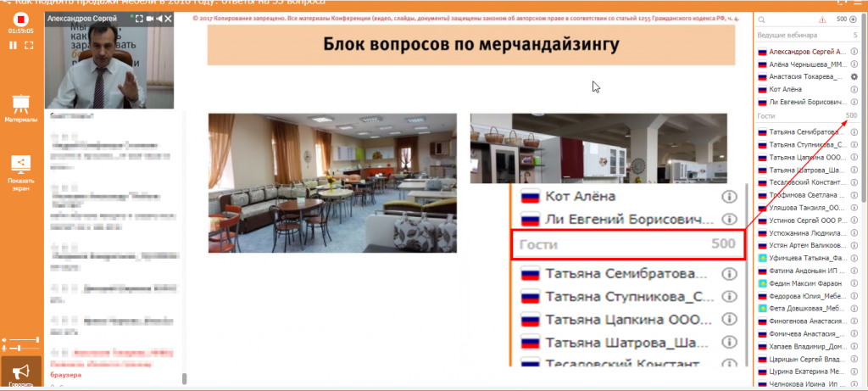Screen dimensions: 868x391
Task: Pause the recording in the left sidebar
Action: [14, 45]
